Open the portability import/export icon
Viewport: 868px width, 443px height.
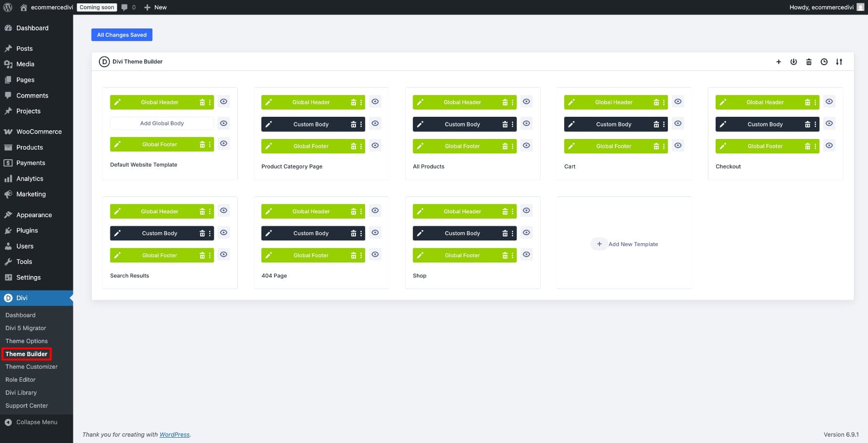(x=839, y=62)
